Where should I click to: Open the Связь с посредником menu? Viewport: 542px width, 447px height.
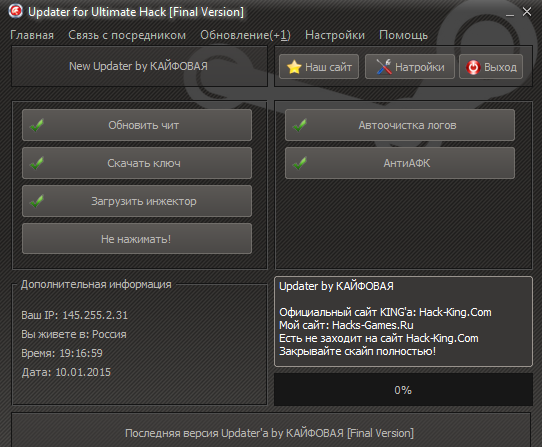[x=127, y=35]
